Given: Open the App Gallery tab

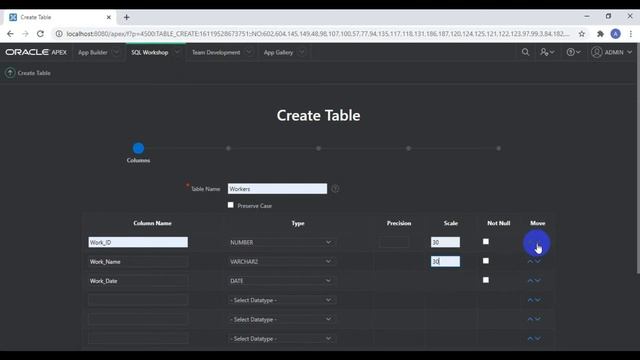Looking at the screenshot, I should point(278,52).
